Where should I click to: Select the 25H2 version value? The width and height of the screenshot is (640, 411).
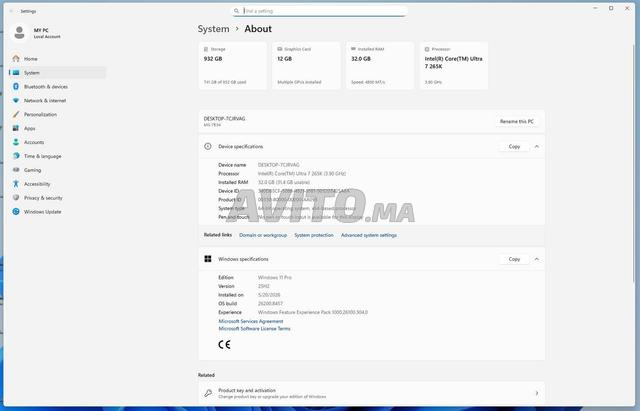point(264,286)
